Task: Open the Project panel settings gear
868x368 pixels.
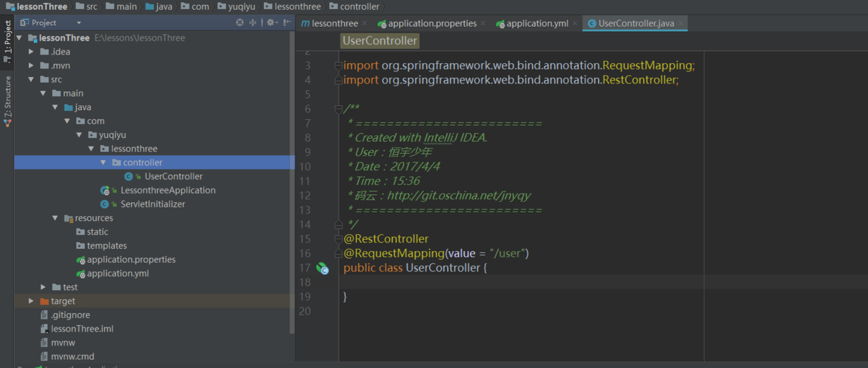Action: [270, 22]
